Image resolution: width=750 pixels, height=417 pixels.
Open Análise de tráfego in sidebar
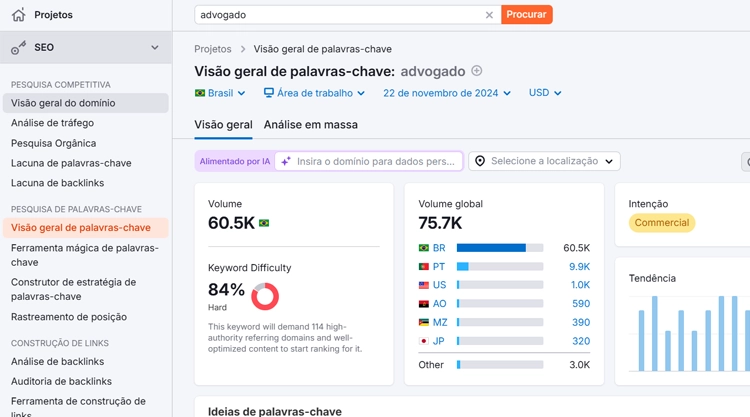[x=52, y=123]
